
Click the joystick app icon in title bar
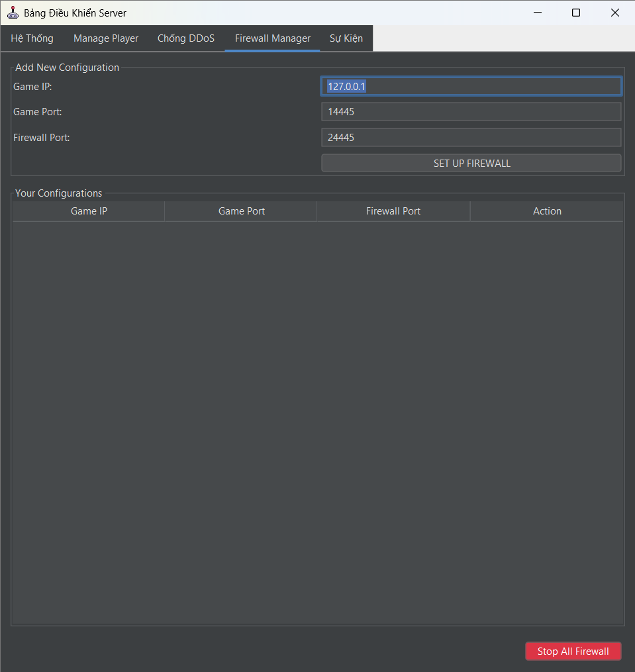(13, 13)
